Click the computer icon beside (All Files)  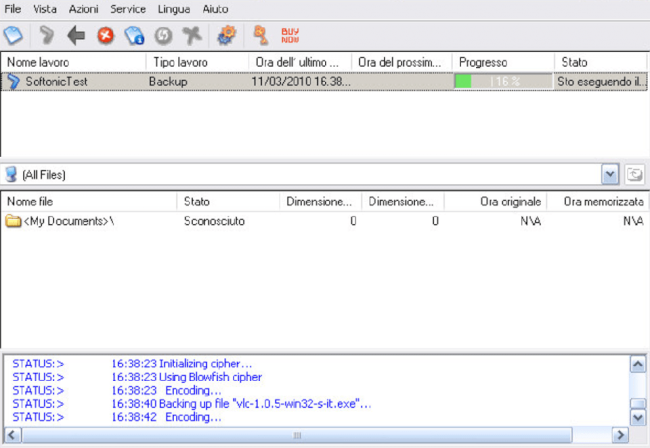click(x=12, y=174)
